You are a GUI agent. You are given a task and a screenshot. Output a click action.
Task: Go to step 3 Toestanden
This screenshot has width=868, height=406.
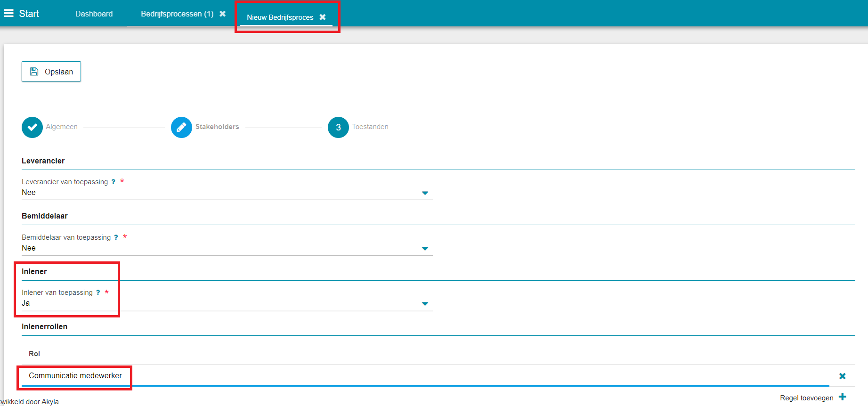338,127
